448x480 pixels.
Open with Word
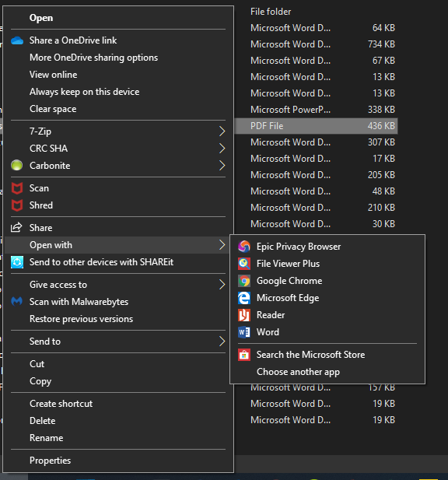coord(327,332)
